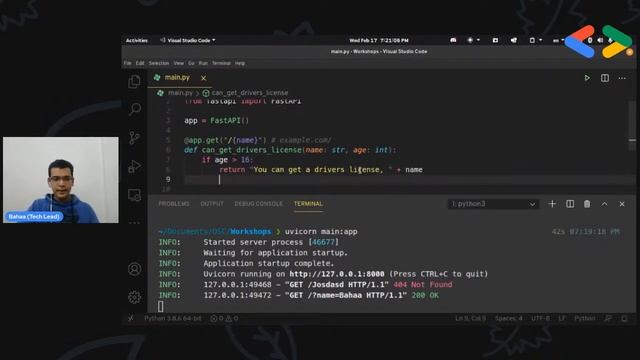The height and width of the screenshot is (360, 640).
Task: Split the terminal panel
Action: coord(570,204)
